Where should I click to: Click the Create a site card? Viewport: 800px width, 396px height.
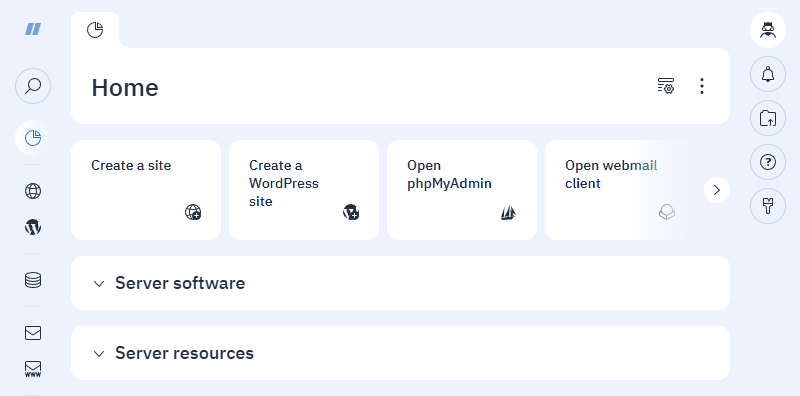coord(146,190)
